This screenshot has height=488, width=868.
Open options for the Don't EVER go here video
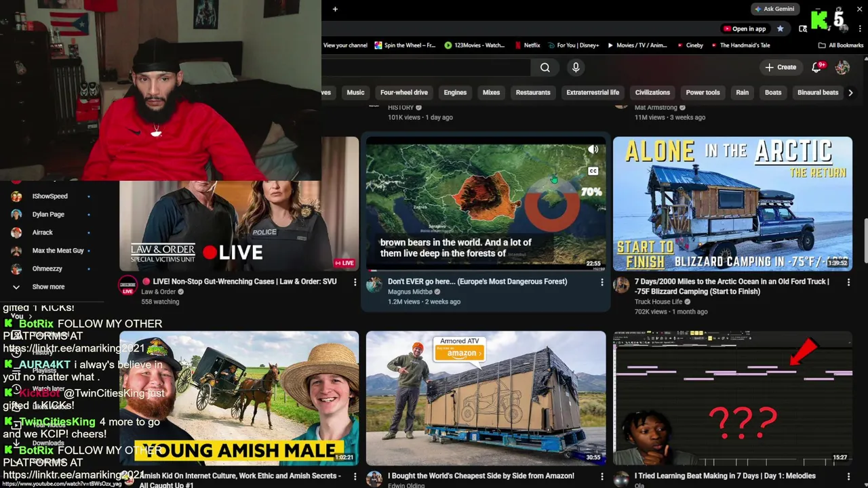[601, 282]
